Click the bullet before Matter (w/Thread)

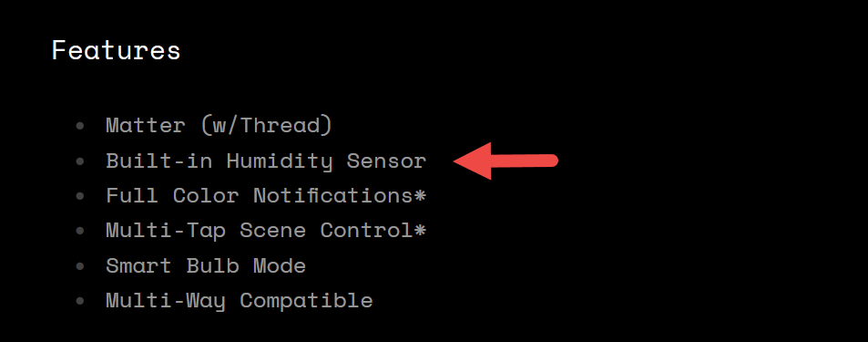pyautogui.click(x=80, y=126)
